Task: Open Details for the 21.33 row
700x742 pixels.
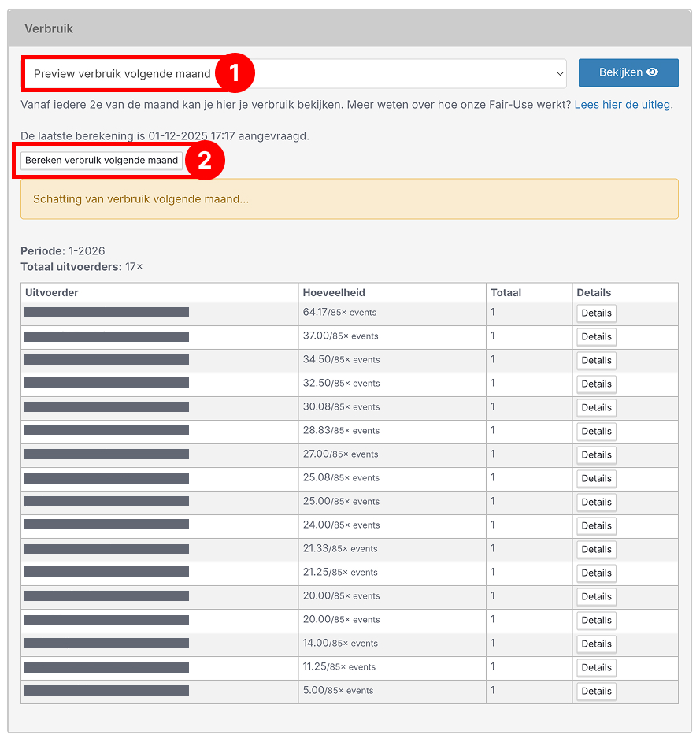Action: [596, 550]
